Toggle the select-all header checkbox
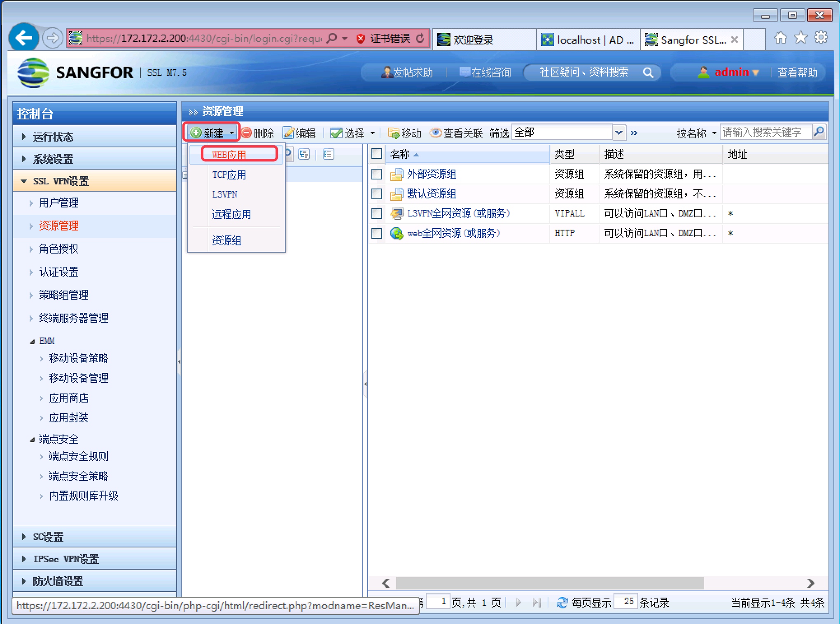 (x=377, y=154)
